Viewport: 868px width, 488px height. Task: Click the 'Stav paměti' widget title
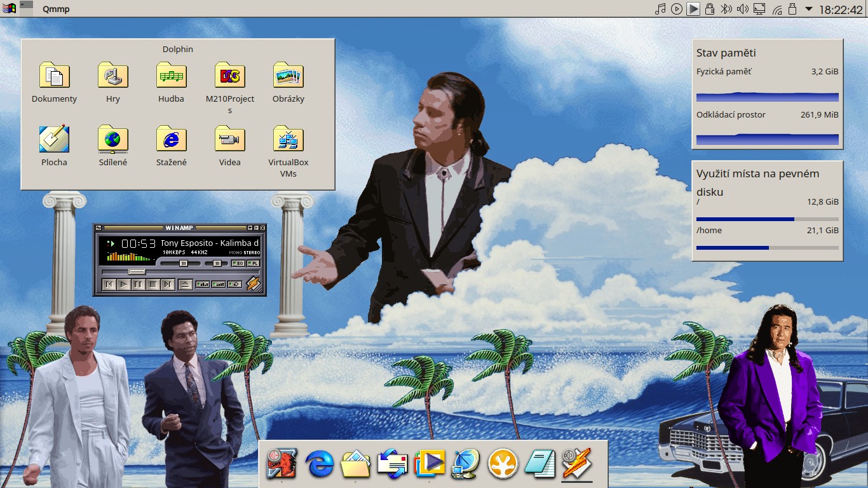(x=726, y=53)
